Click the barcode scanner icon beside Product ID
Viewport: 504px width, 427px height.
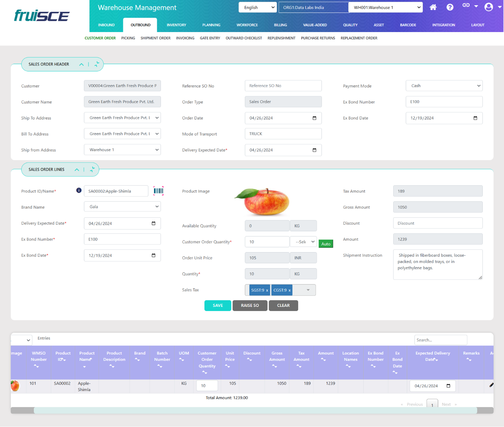[x=158, y=191]
